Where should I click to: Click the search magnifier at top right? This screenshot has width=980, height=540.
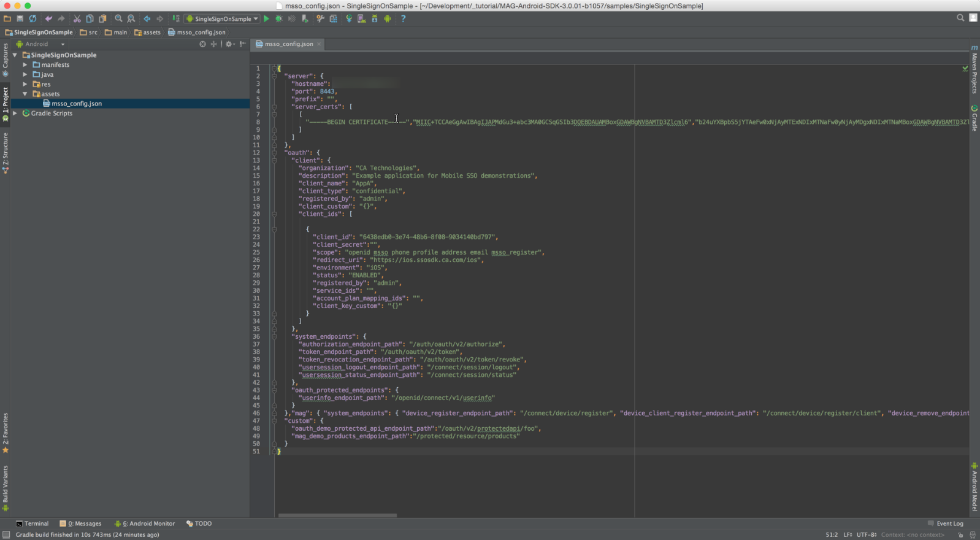960,18
